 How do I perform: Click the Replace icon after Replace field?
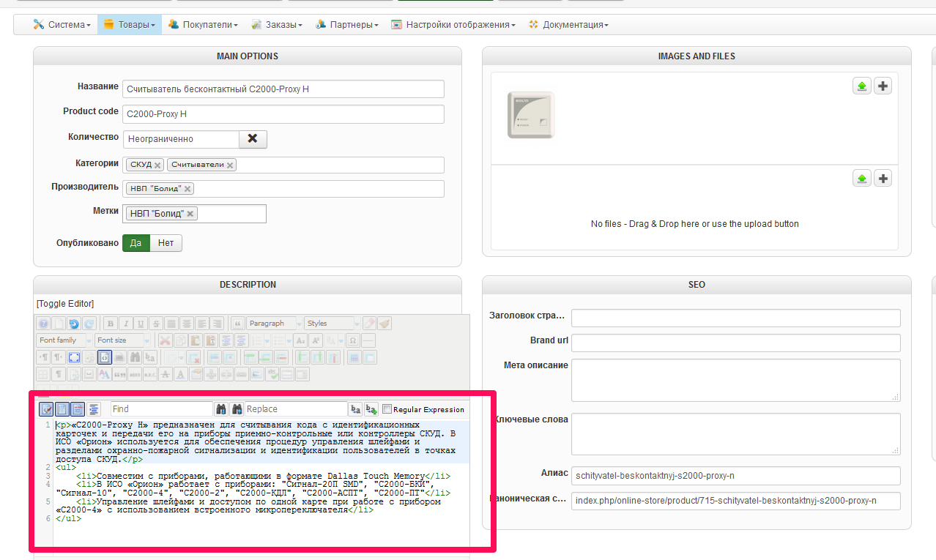pos(354,409)
